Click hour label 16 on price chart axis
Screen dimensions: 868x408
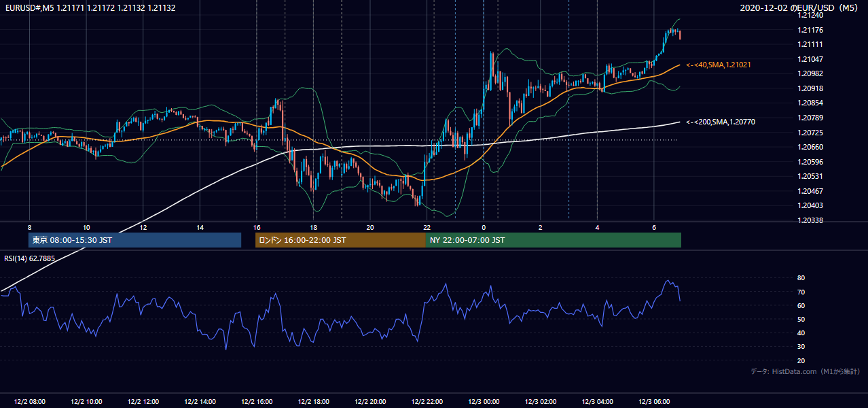pos(257,227)
